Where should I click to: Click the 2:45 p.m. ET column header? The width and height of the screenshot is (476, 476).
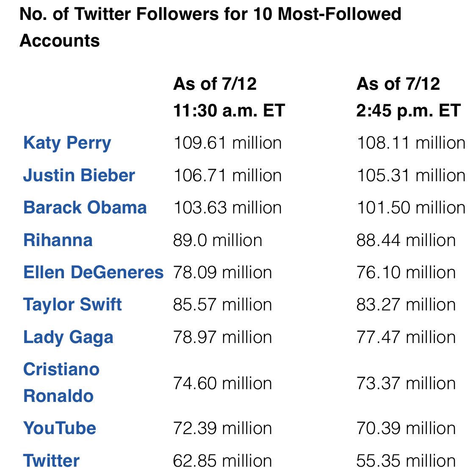[408, 97]
